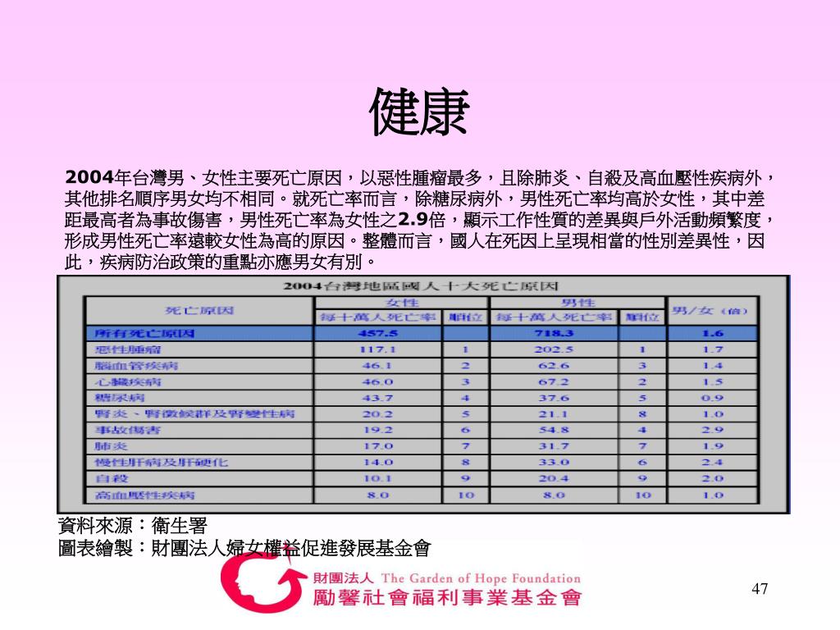Click the 男性 column group header
The width and height of the screenshot is (840, 630).
tap(578, 303)
